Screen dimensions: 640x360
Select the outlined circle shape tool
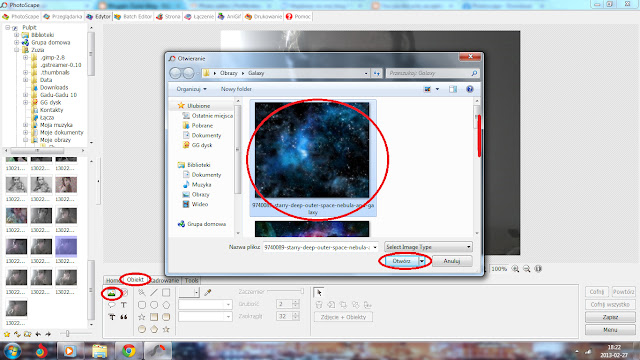154,304
